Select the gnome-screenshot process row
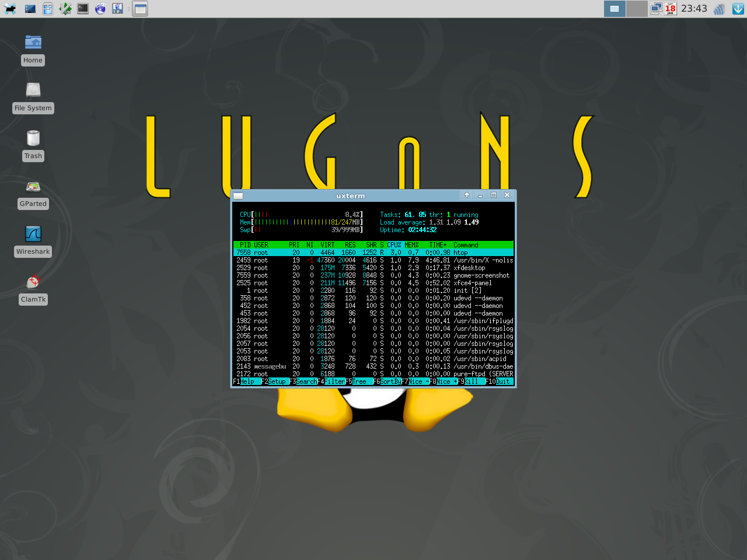747x560 pixels. pyautogui.click(x=373, y=275)
